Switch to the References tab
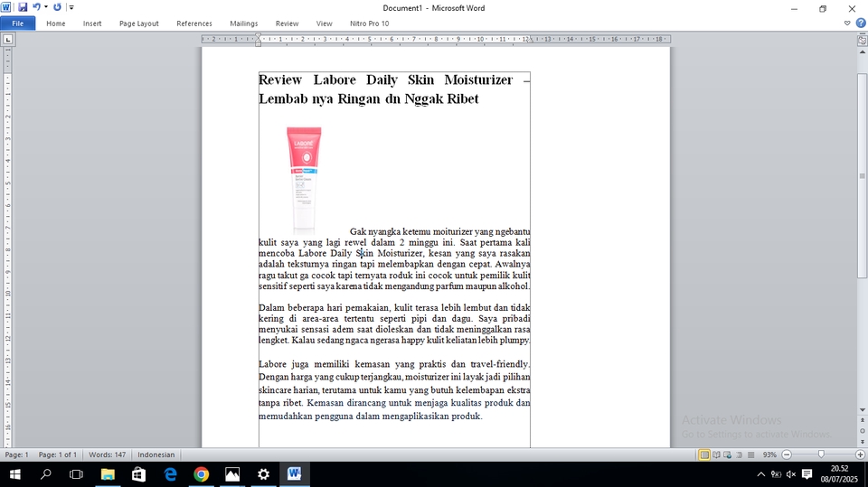The height and width of the screenshot is (487, 868). 194,23
